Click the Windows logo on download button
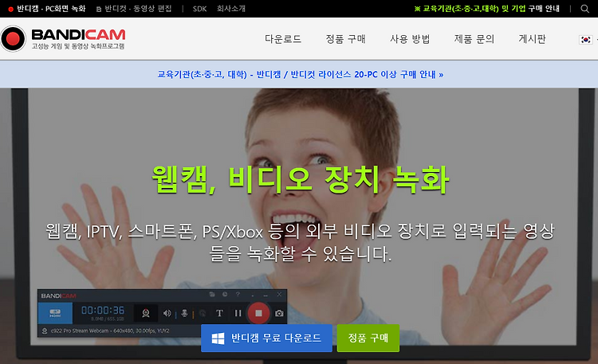The height and width of the screenshot is (364, 598). [218, 339]
